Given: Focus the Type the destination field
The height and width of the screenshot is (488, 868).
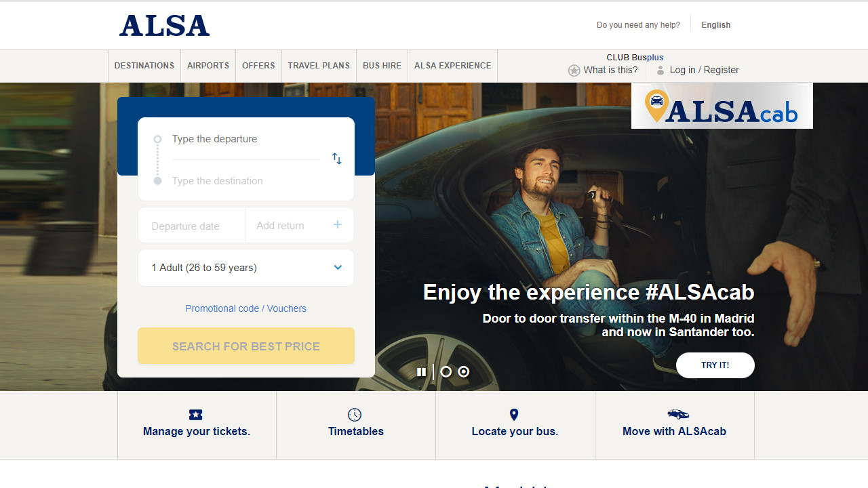Looking at the screenshot, I should coord(245,181).
